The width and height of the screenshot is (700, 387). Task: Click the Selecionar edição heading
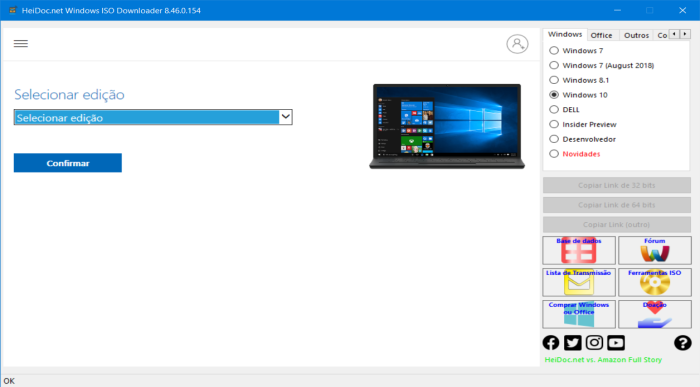click(x=69, y=95)
